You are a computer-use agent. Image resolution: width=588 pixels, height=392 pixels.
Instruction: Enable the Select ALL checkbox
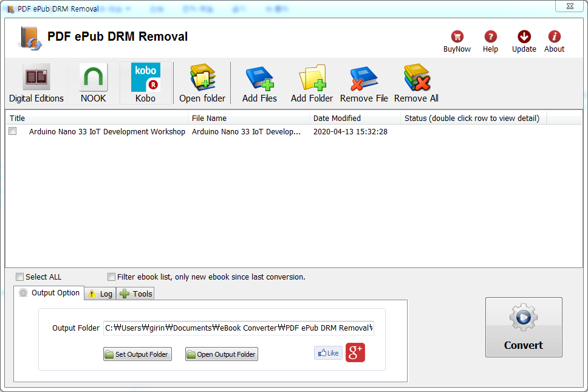tap(19, 277)
